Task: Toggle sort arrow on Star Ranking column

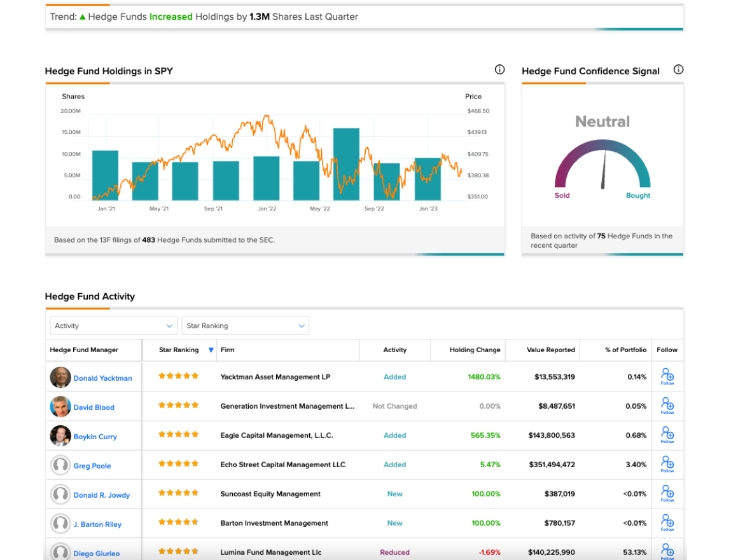Action: point(211,350)
